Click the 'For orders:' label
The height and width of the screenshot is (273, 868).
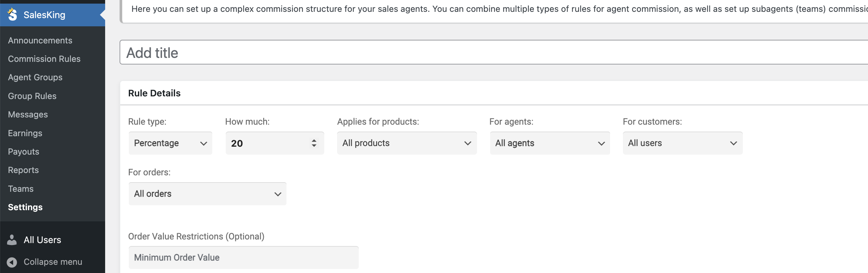point(149,172)
